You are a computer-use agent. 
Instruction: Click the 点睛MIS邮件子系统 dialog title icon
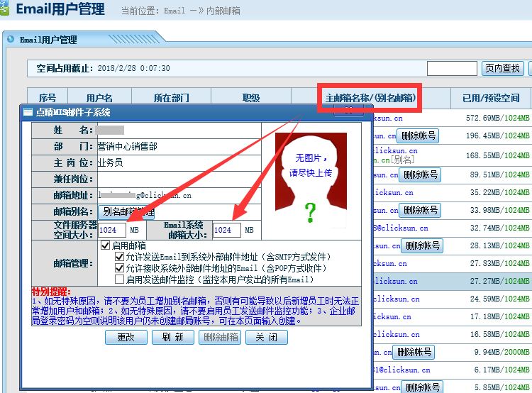coord(27,112)
